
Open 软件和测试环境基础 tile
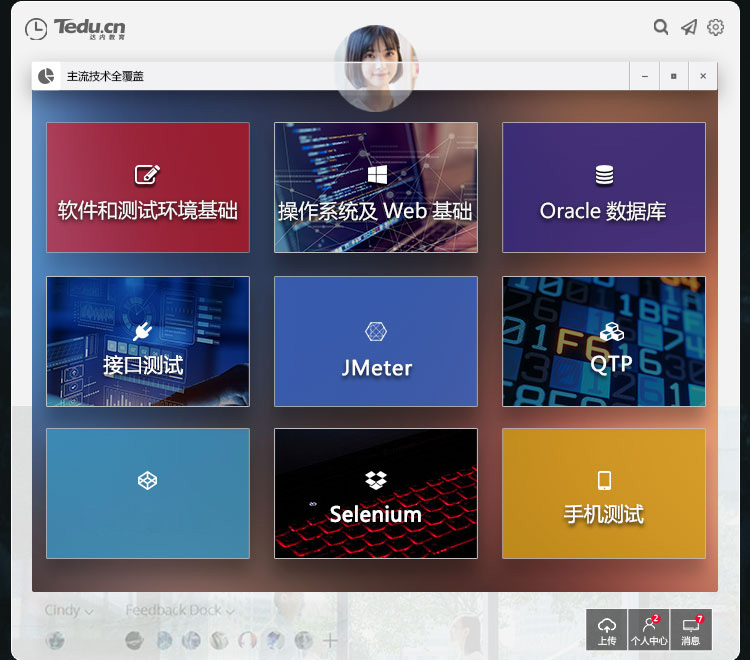click(148, 187)
